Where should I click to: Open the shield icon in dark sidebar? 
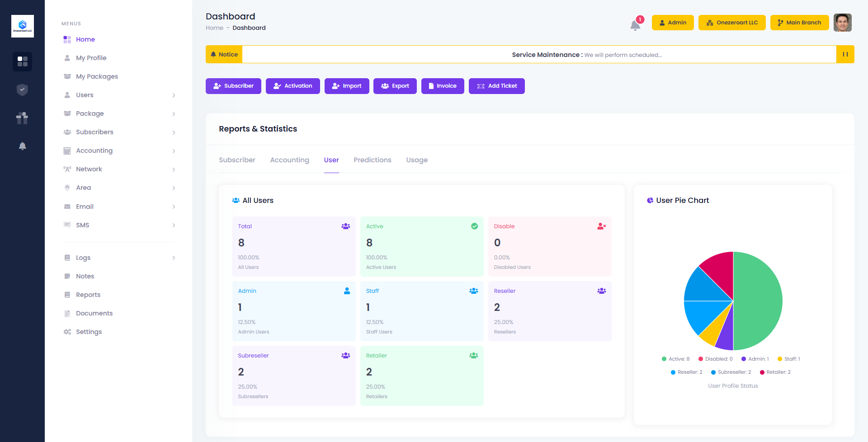[x=22, y=90]
